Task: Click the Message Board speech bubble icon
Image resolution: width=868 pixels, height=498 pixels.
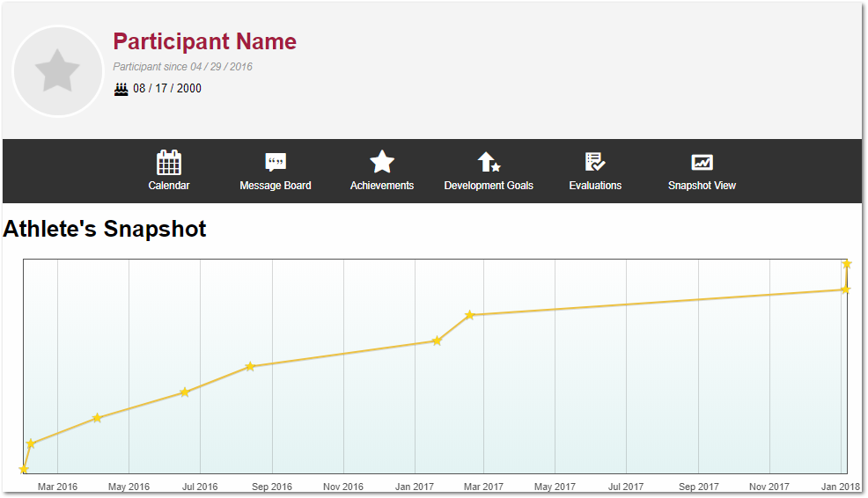Action: [x=276, y=163]
